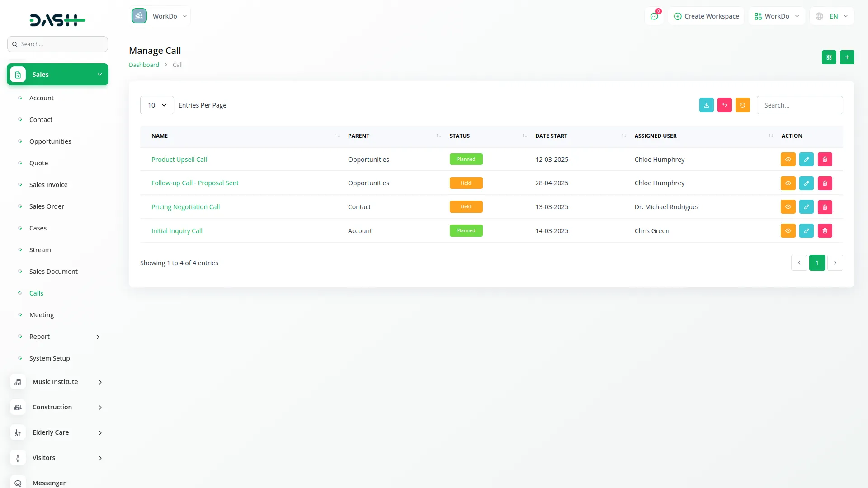This screenshot has width=868, height=488.
Task: Sort table by Name column arrows
Action: coord(337,136)
